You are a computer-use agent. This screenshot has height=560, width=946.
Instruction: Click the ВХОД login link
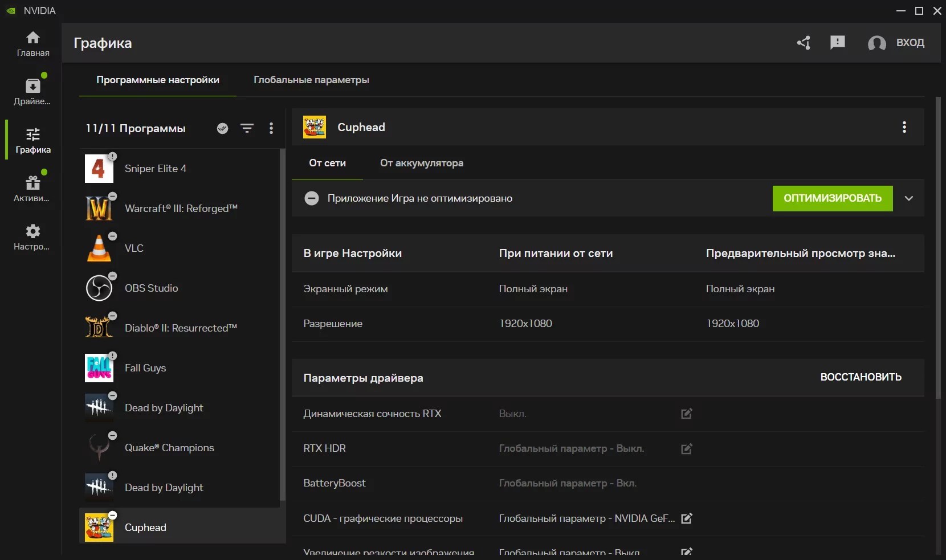(910, 43)
